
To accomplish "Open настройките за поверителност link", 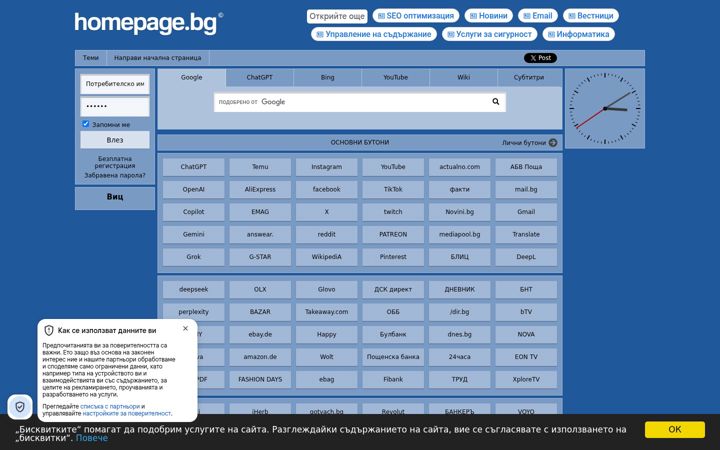I will coord(126,413).
